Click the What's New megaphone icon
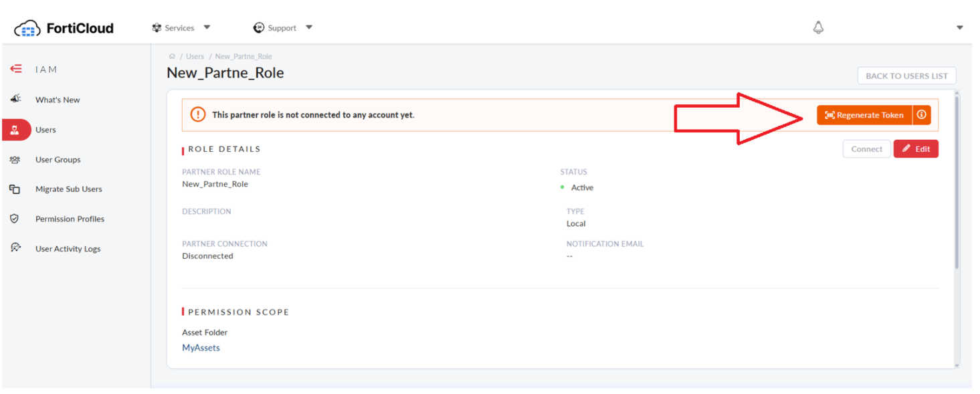980x394 pixels. point(15,99)
